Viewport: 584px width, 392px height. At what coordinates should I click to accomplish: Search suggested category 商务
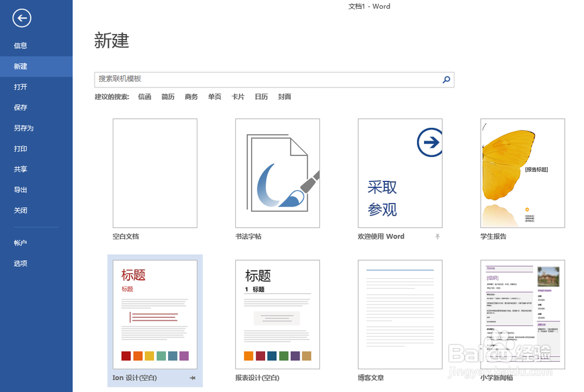(192, 97)
